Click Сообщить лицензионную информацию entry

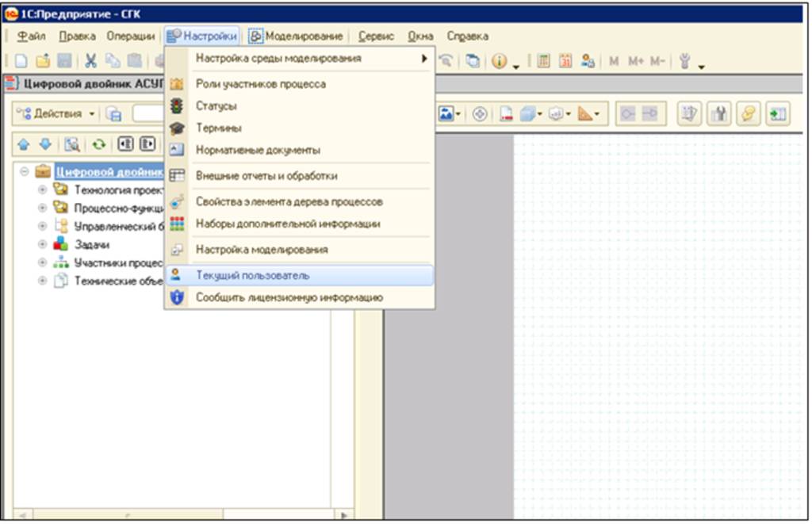pyautogui.click(x=289, y=297)
